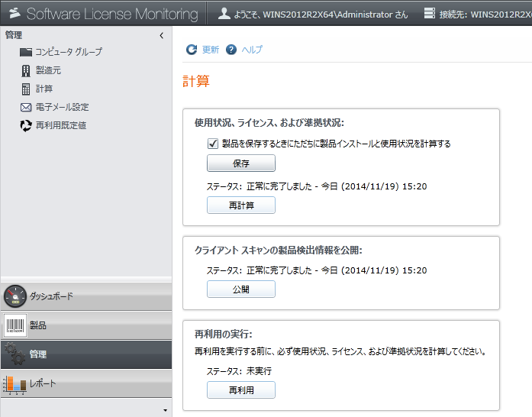Open 電子メール設定 in the management tree
Screen dimensions: 532x417
[x=63, y=108]
